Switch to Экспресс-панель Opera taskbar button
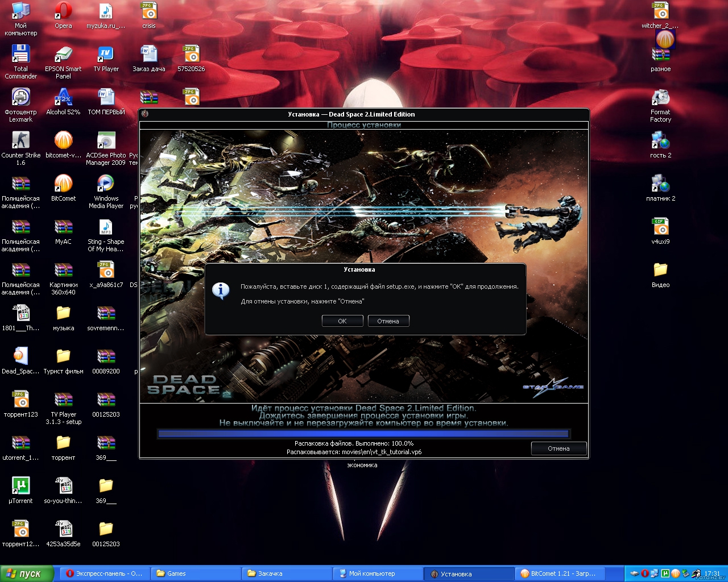 tap(104, 573)
